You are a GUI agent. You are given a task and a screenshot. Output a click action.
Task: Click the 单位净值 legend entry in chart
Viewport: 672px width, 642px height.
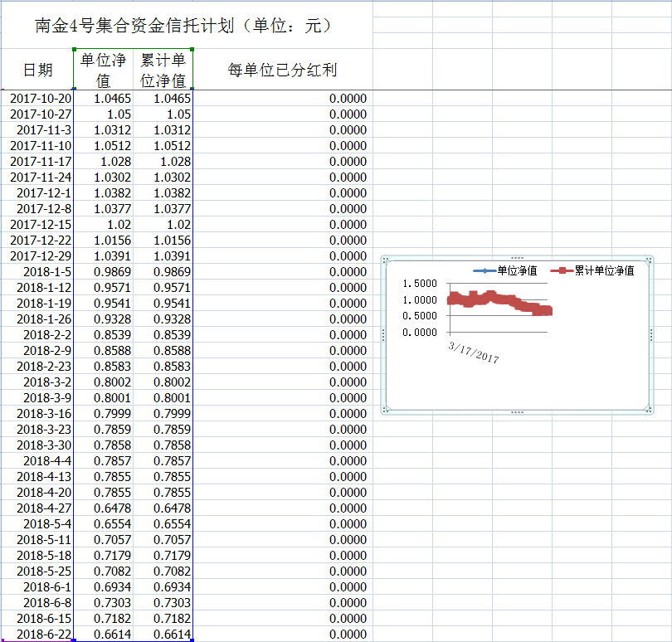[x=506, y=270]
